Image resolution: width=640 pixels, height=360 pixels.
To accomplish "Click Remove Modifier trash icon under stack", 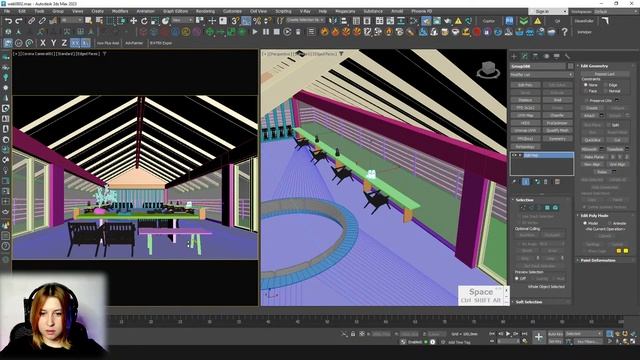I will [x=546, y=182].
